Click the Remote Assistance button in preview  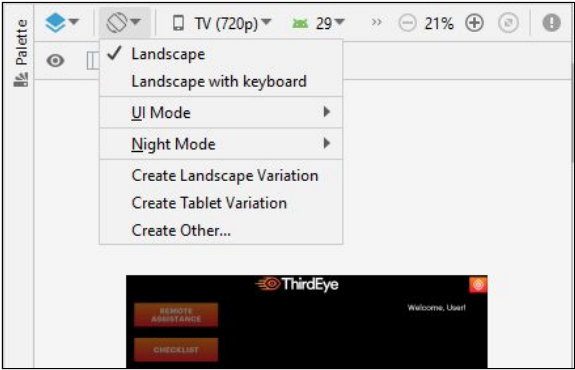[x=176, y=315]
